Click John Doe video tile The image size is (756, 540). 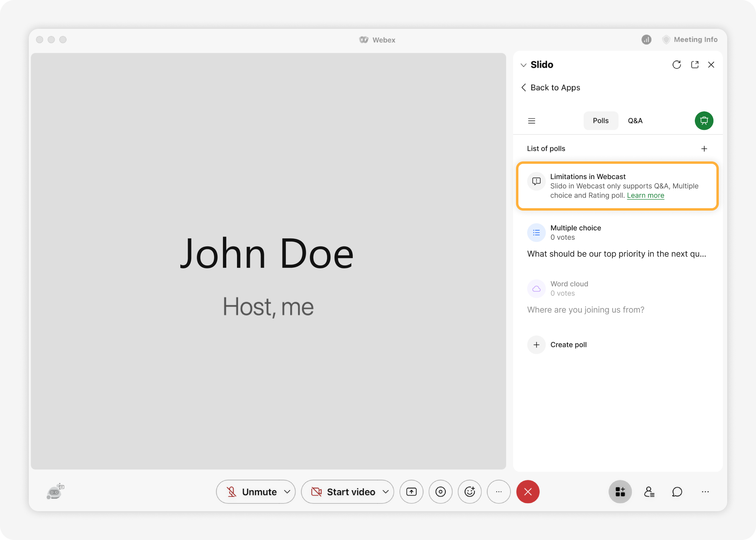[x=268, y=261]
